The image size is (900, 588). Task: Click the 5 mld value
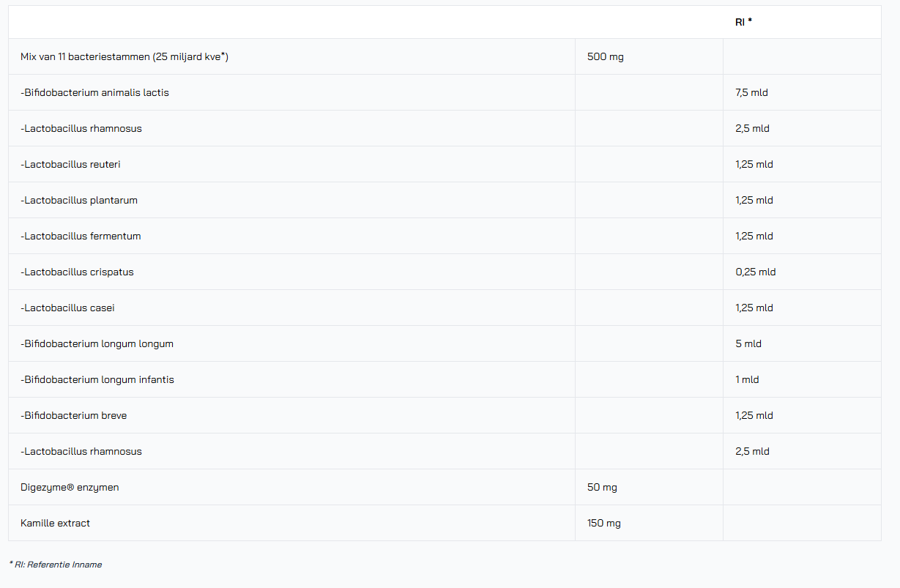coord(748,343)
